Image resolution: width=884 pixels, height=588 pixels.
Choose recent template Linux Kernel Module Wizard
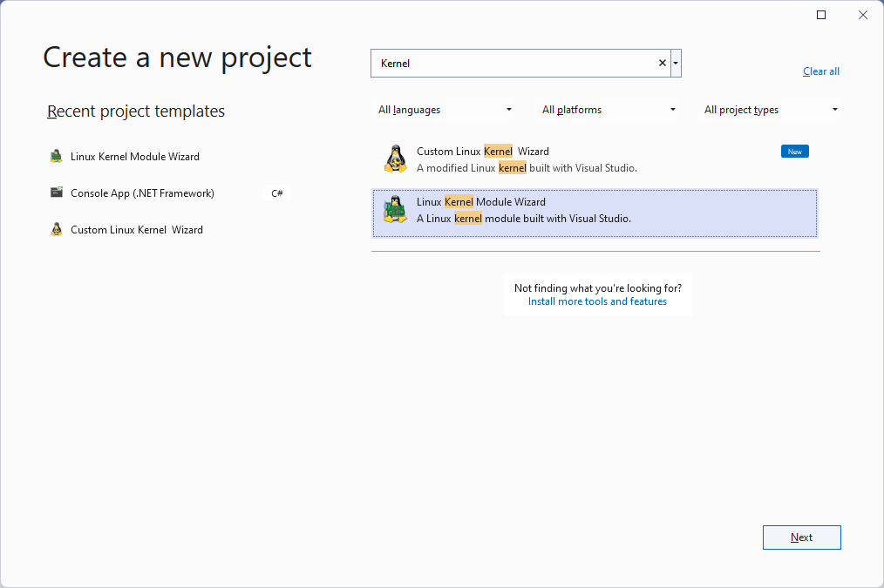tap(169, 157)
